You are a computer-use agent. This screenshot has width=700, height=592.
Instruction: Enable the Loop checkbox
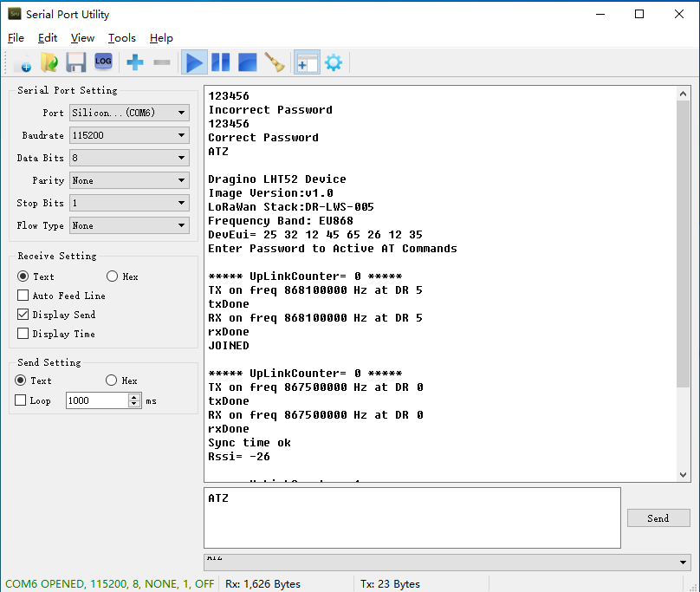click(21, 400)
